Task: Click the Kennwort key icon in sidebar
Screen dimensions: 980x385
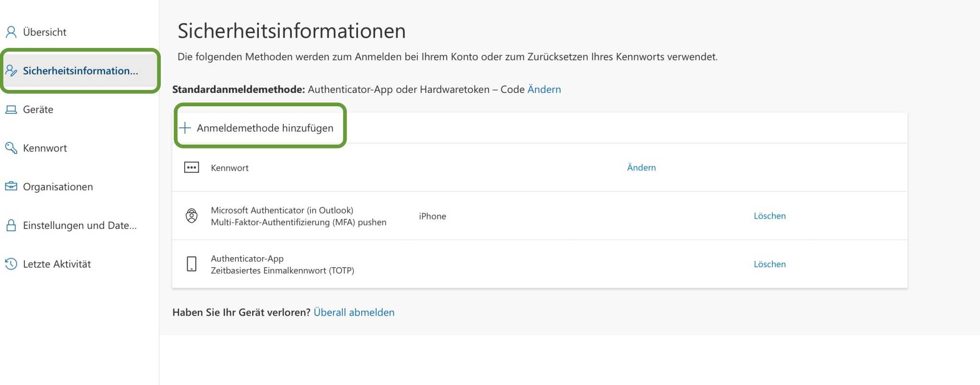Action: click(11, 148)
